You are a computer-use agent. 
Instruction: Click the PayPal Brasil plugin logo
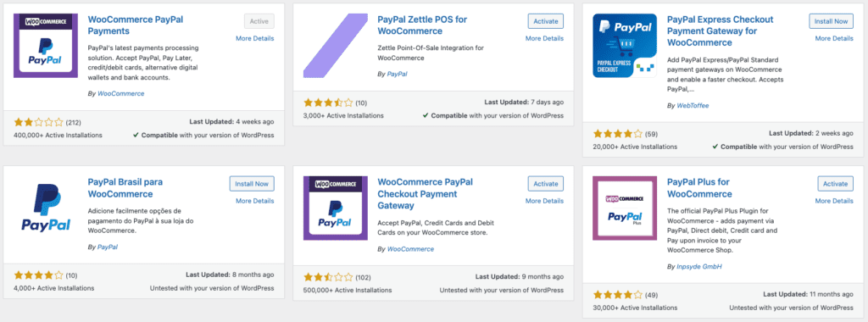click(46, 208)
